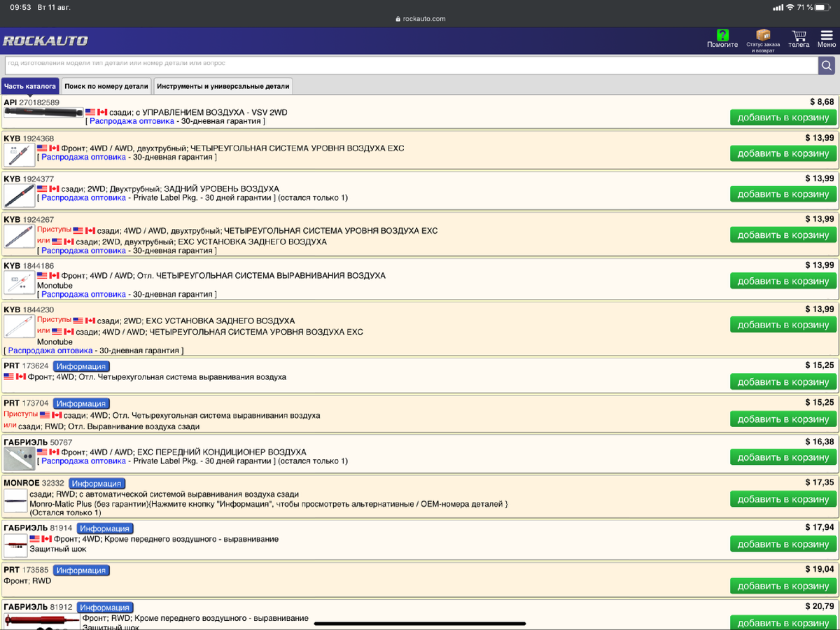Open thumbnail of KYB 1924267 part
Screen dimensions: 840x630
19,236
